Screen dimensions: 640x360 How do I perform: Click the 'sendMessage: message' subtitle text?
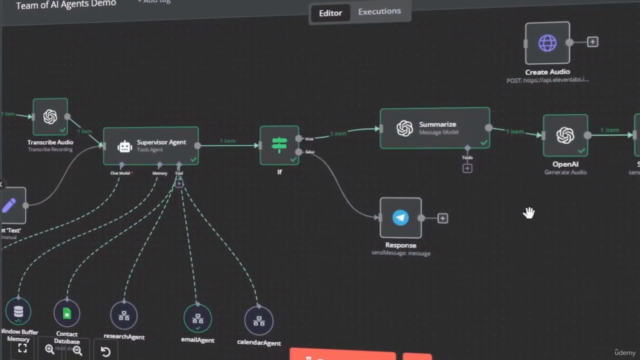[401, 253]
